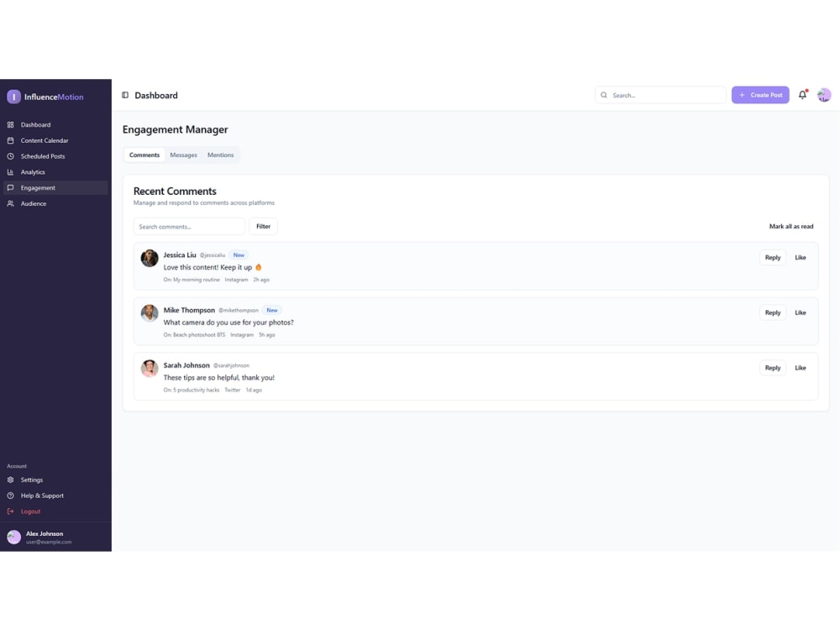Click the @mikethompson handle
Image resolution: width=840 pixels, height=630 pixels.
(239, 311)
